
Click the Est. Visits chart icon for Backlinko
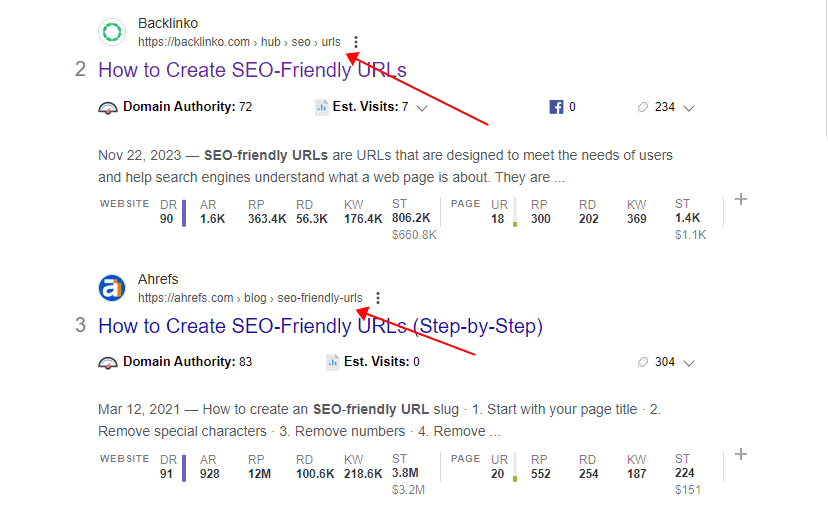(x=322, y=107)
